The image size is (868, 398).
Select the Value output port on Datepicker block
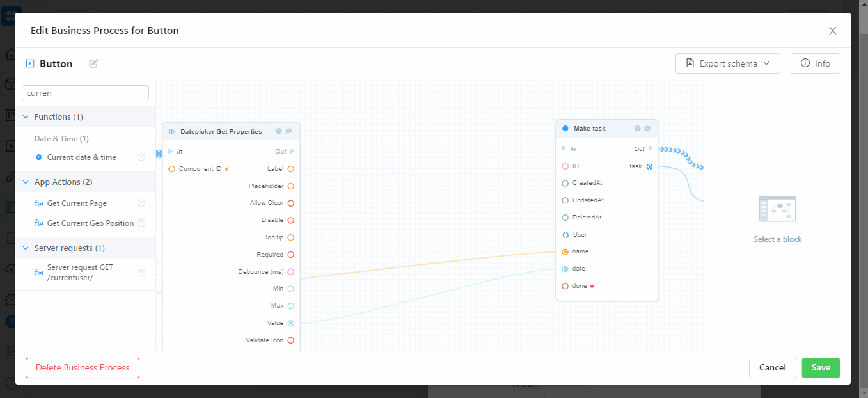click(290, 323)
